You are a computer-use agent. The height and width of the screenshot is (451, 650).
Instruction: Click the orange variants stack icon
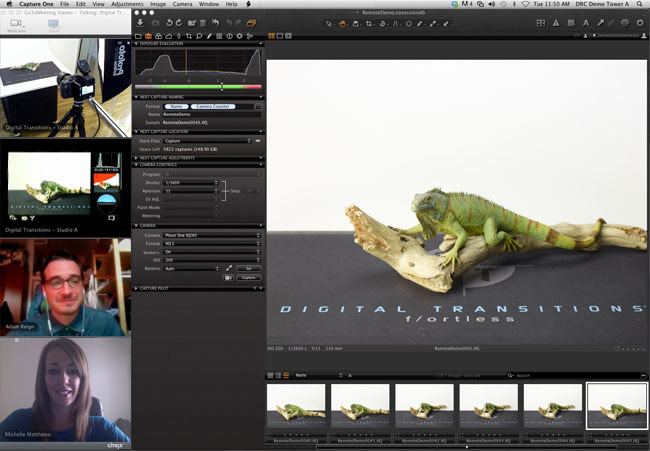click(251, 23)
